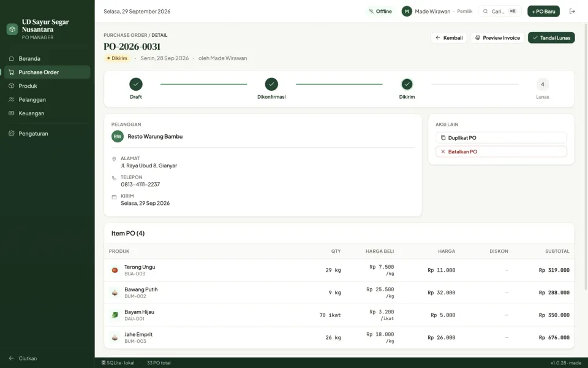The width and height of the screenshot is (588, 368).
Task: Open Preview Invoice
Action: pos(497,37)
